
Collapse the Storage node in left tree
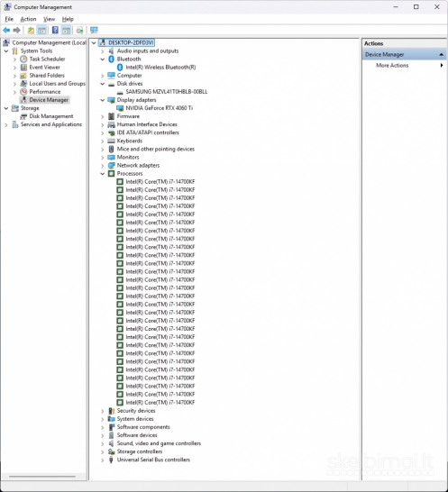pos(6,108)
